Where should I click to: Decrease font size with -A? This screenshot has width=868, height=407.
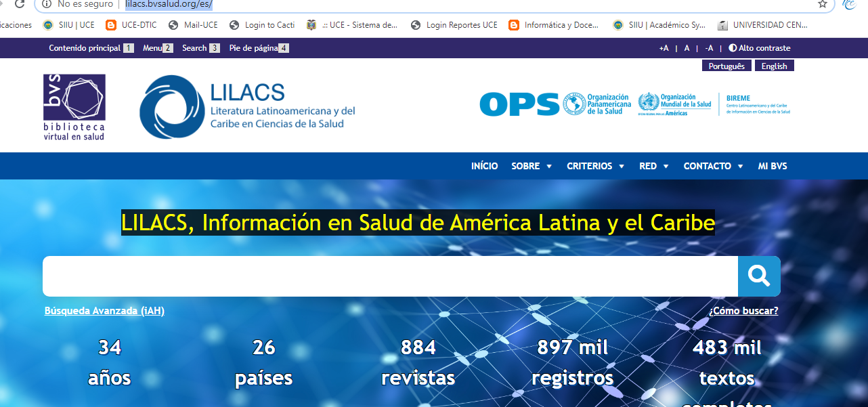click(709, 48)
